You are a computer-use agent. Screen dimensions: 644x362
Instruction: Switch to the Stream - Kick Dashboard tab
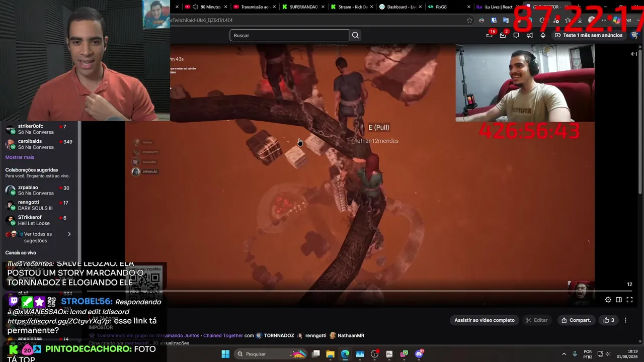click(351, 7)
